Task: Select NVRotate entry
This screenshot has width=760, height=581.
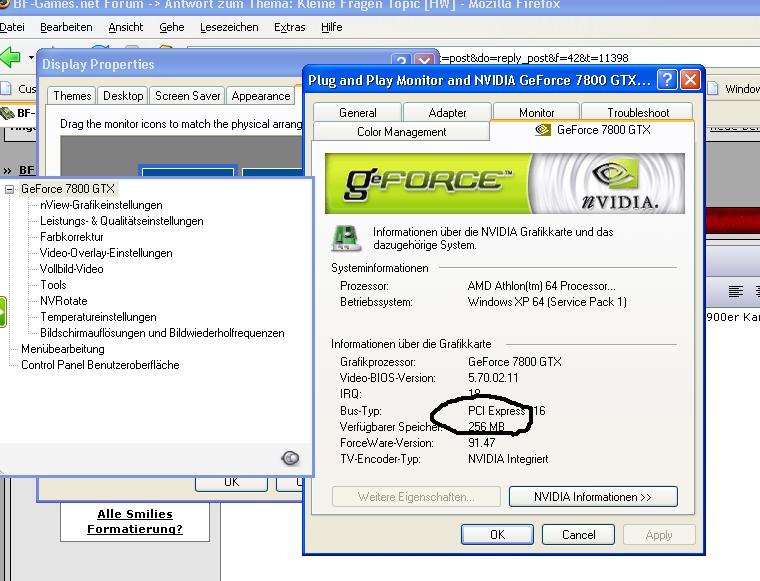Action: [63, 301]
